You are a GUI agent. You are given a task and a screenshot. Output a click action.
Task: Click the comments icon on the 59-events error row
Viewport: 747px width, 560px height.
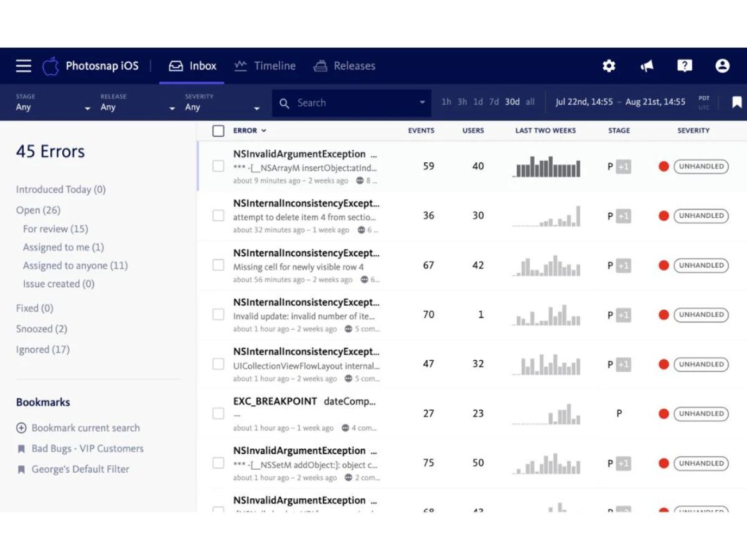tap(360, 181)
